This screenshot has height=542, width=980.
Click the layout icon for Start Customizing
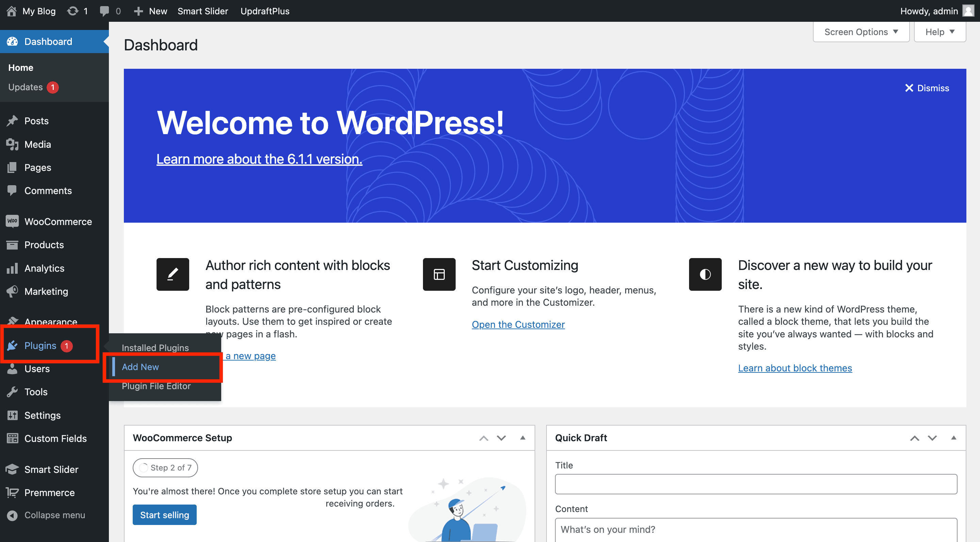(x=439, y=274)
